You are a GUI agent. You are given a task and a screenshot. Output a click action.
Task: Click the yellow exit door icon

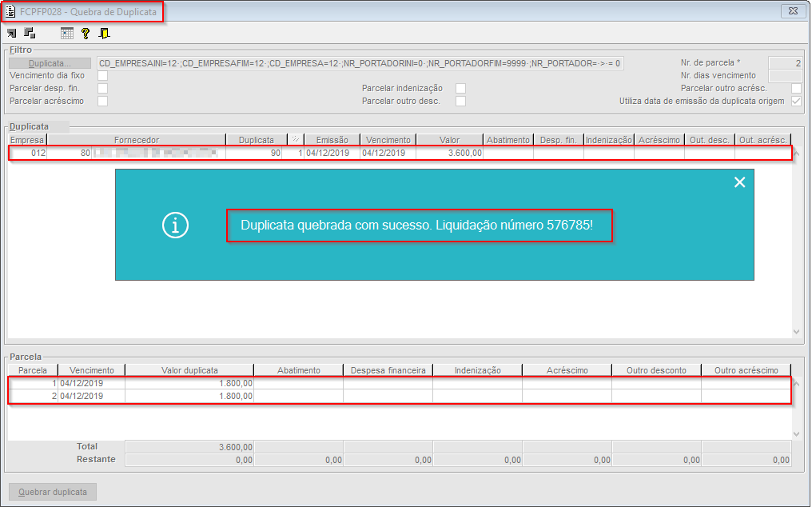click(104, 34)
